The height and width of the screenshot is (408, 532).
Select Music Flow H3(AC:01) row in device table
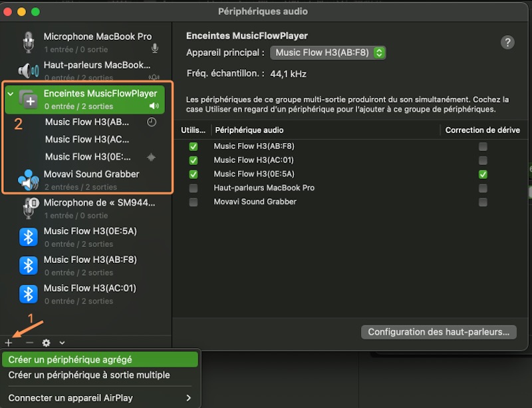coord(253,160)
